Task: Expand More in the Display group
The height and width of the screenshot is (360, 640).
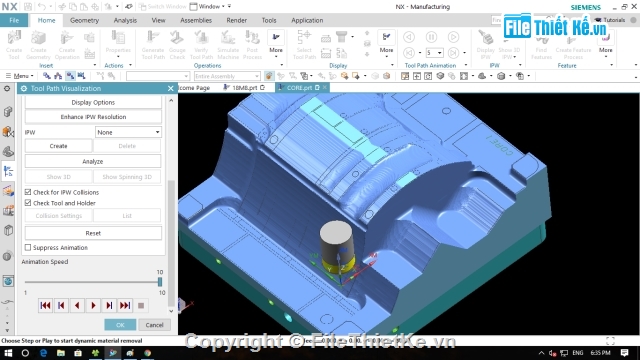Action: 386,44
